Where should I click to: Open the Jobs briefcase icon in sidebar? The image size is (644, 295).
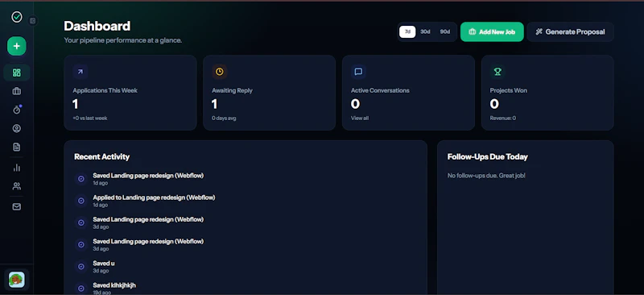tap(16, 91)
